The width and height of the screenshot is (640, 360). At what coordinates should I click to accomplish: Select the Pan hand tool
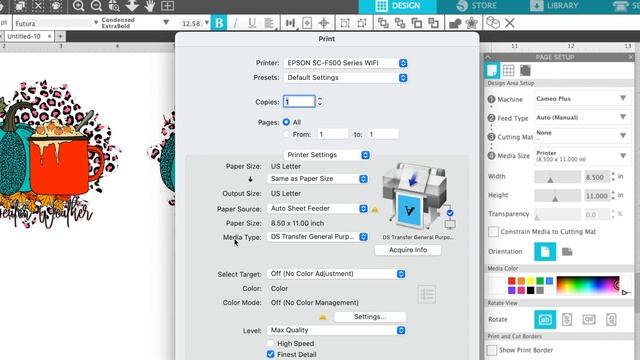150,6
